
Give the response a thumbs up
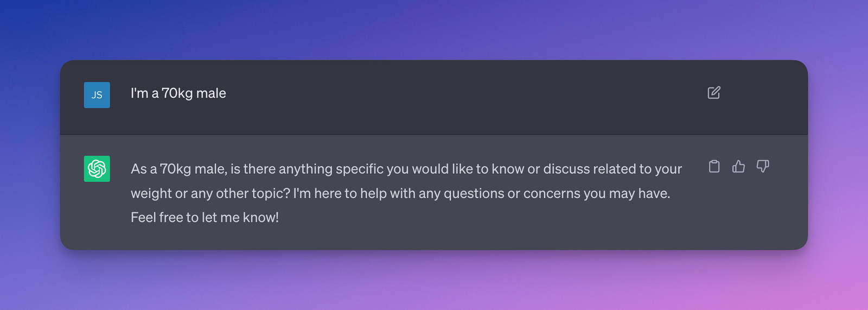pyautogui.click(x=738, y=166)
